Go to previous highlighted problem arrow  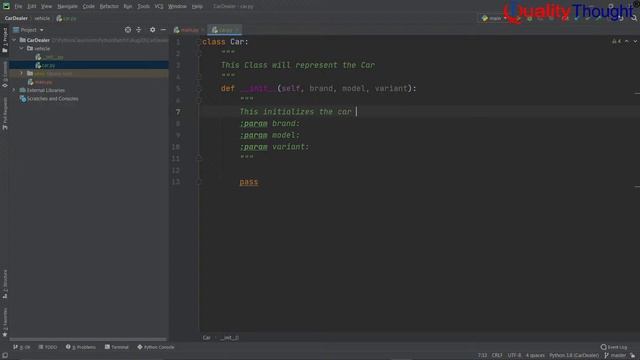click(x=627, y=41)
